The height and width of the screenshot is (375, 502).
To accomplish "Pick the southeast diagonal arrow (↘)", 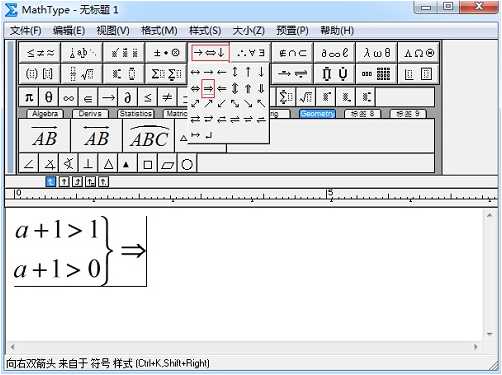I will 248,104.
